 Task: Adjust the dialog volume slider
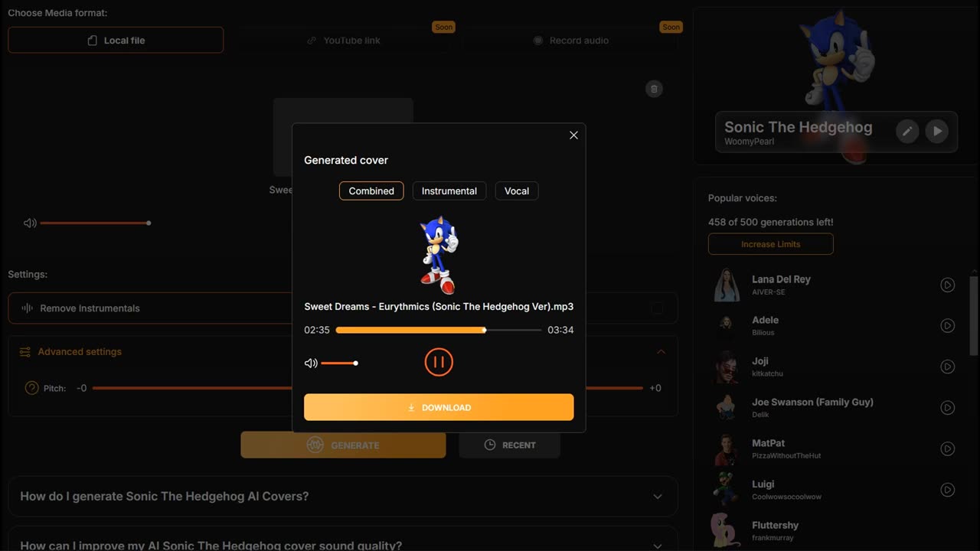tap(338, 363)
